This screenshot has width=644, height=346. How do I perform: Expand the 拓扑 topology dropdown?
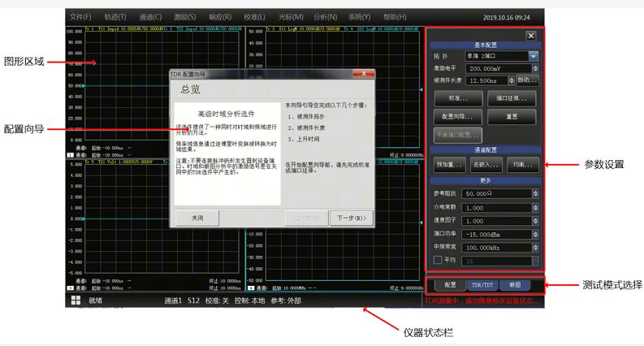point(533,56)
